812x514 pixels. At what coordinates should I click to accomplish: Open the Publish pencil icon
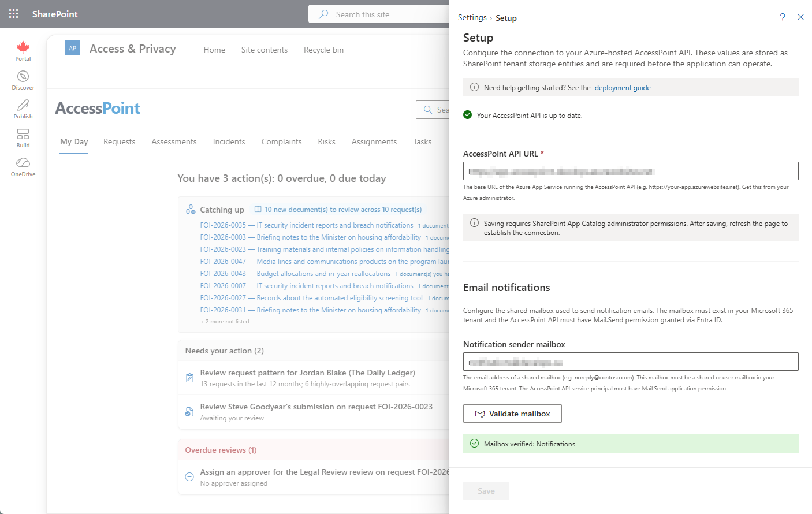tap(23, 105)
